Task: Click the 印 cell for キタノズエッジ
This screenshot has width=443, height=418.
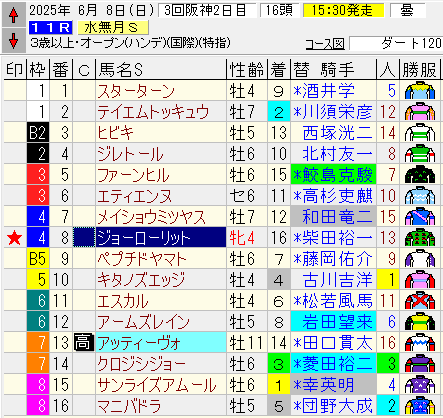Action: (15, 280)
